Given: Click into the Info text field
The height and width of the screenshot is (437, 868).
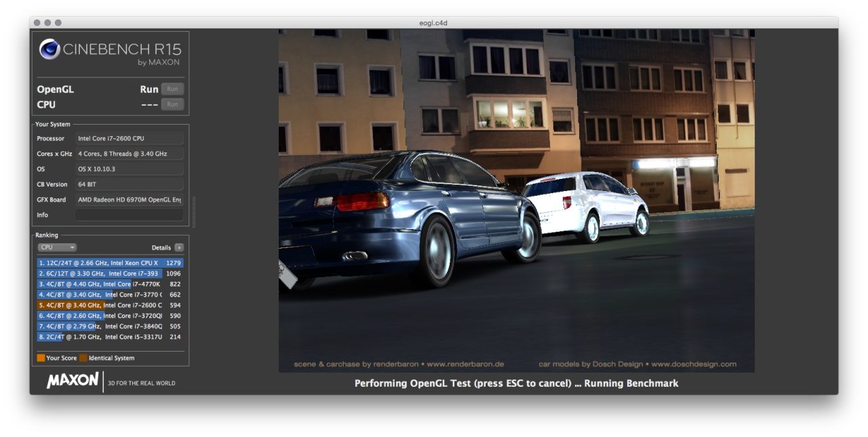Looking at the screenshot, I should pyautogui.click(x=129, y=215).
